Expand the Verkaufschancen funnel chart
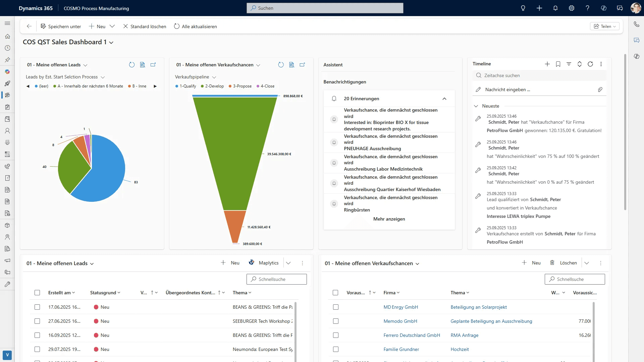Image resolution: width=644 pixels, height=362 pixels. [303, 65]
